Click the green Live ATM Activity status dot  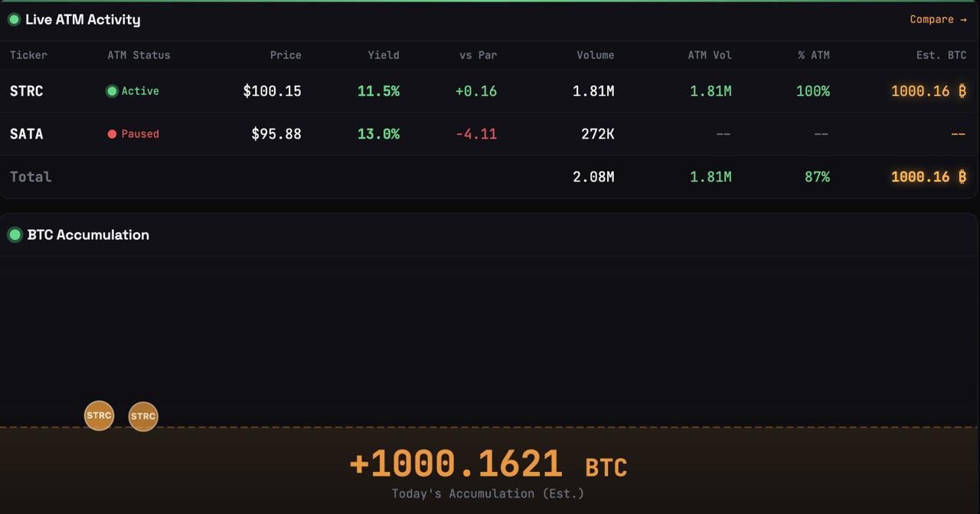pos(14,20)
